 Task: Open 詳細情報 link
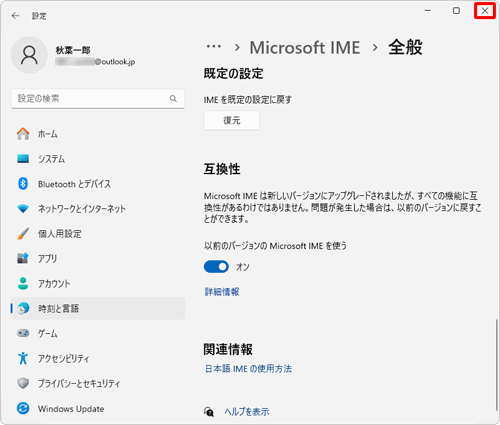tap(222, 292)
